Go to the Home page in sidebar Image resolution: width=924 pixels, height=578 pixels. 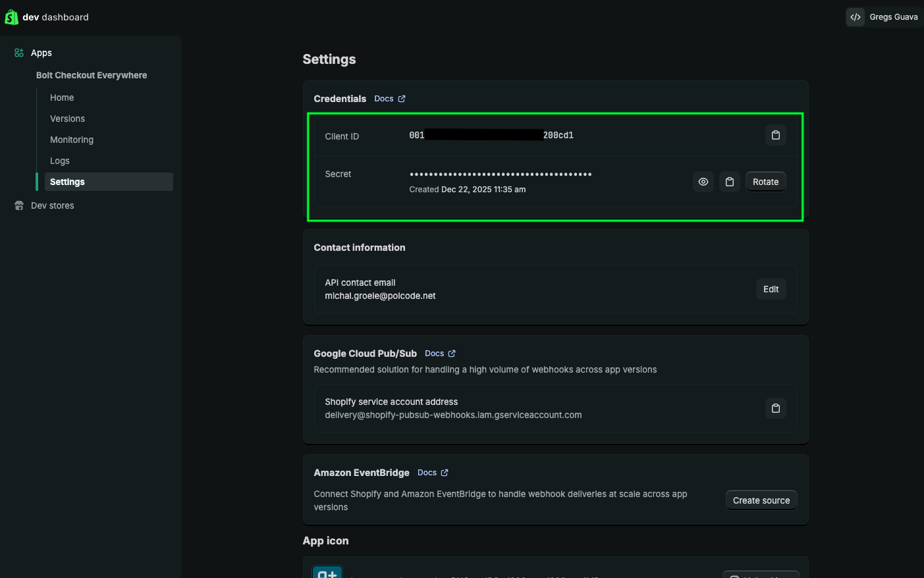pos(62,97)
